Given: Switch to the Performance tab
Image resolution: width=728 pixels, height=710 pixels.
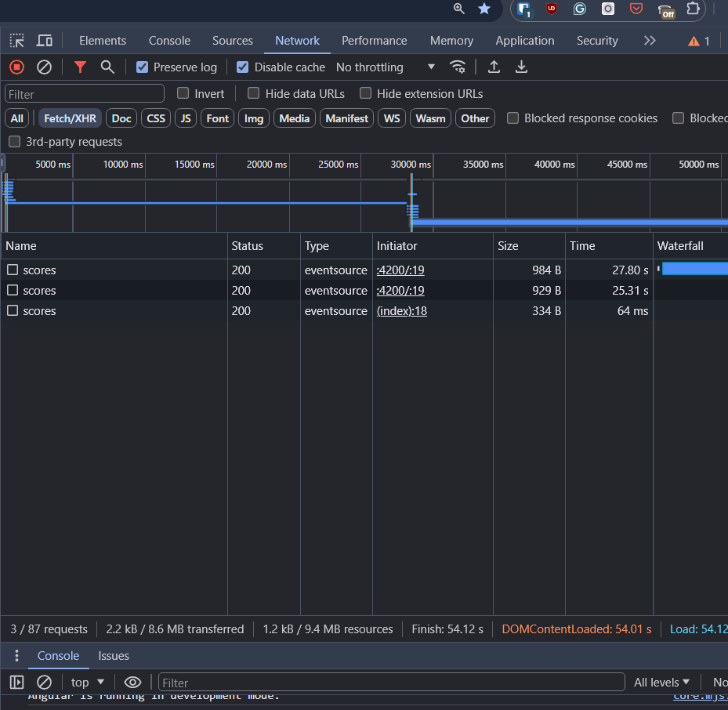Looking at the screenshot, I should [374, 41].
